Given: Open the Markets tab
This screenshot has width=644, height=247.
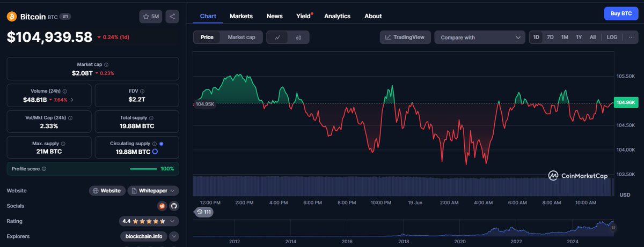Looking at the screenshot, I should (x=241, y=16).
